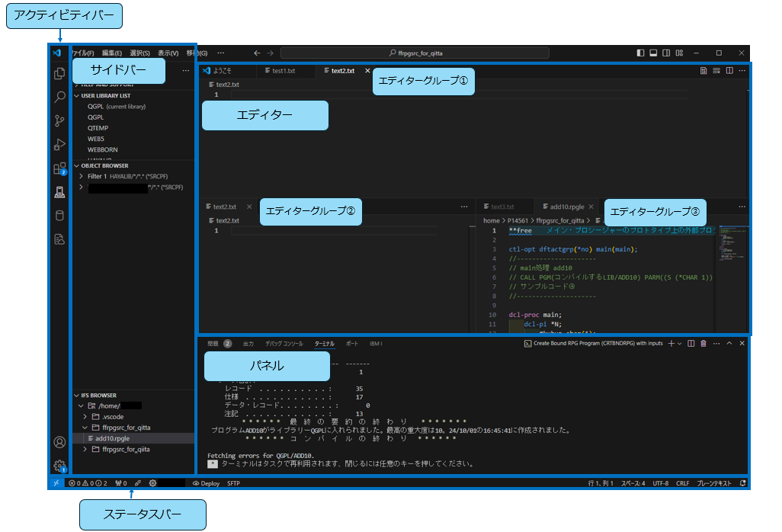Open the database view icon
Image resolution: width=782 pixels, height=532 pixels.
(59, 216)
